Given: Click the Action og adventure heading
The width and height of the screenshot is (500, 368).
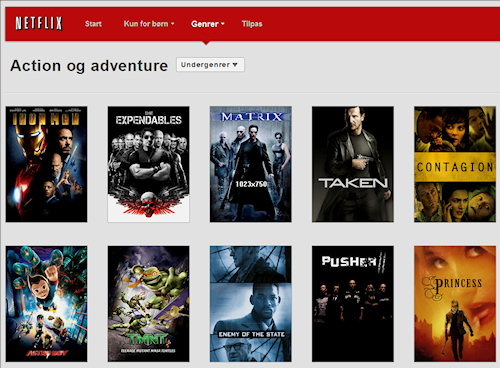Looking at the screenshot, I should coord(89,66).
